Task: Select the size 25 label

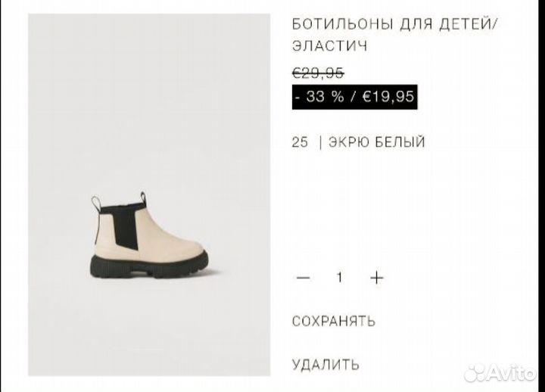Action: pyautogui.click(x=300, y=142)
